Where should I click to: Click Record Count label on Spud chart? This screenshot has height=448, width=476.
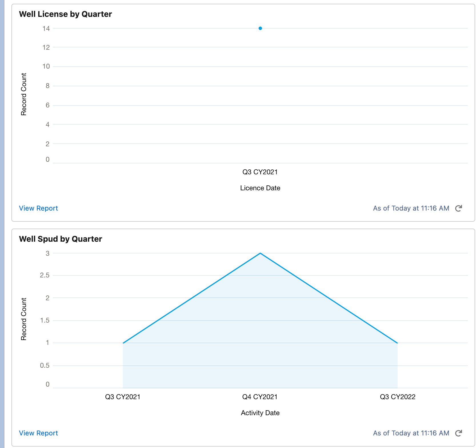24,319
